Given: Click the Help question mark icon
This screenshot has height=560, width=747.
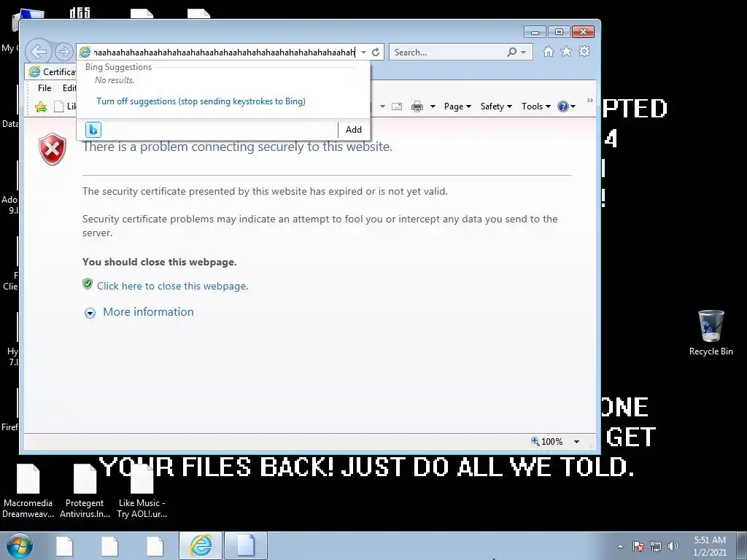Looking at the screenshot, I should click(562, 106).
